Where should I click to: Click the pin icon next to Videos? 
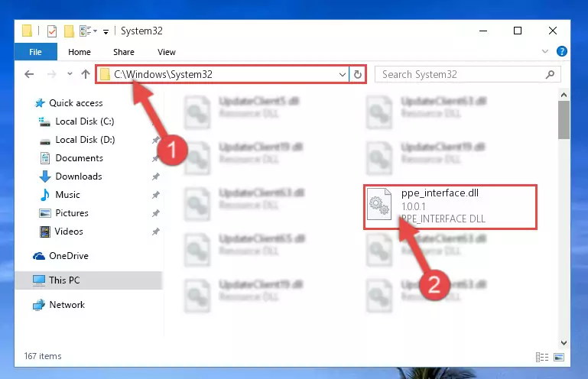tap(156, 232)
